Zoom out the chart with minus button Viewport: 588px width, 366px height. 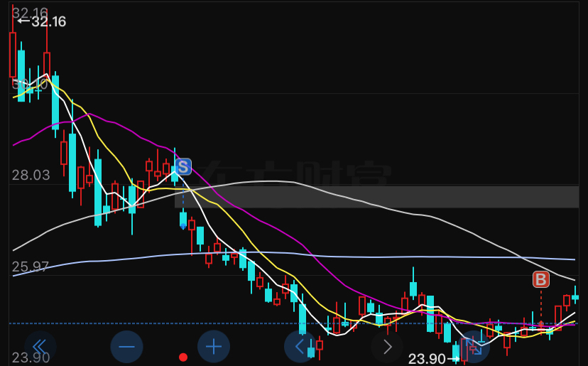(x=126, y=347)
